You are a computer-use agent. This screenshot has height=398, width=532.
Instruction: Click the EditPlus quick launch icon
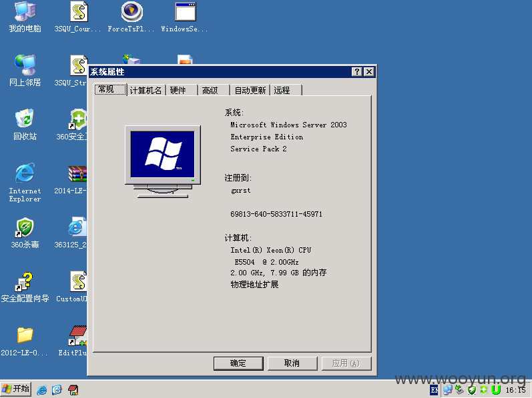point(73,390)
